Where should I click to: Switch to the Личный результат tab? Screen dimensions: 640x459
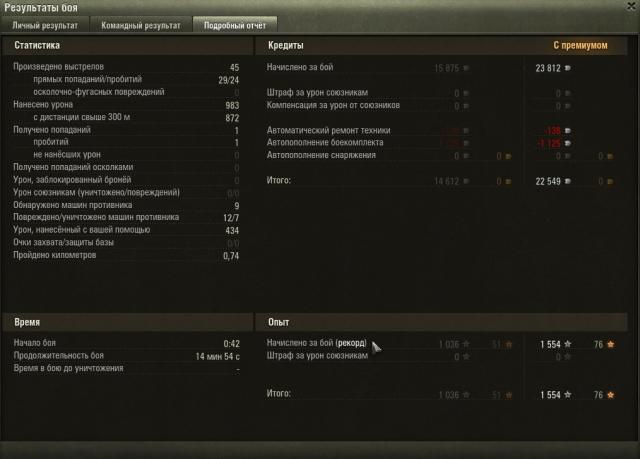(45, 25)
